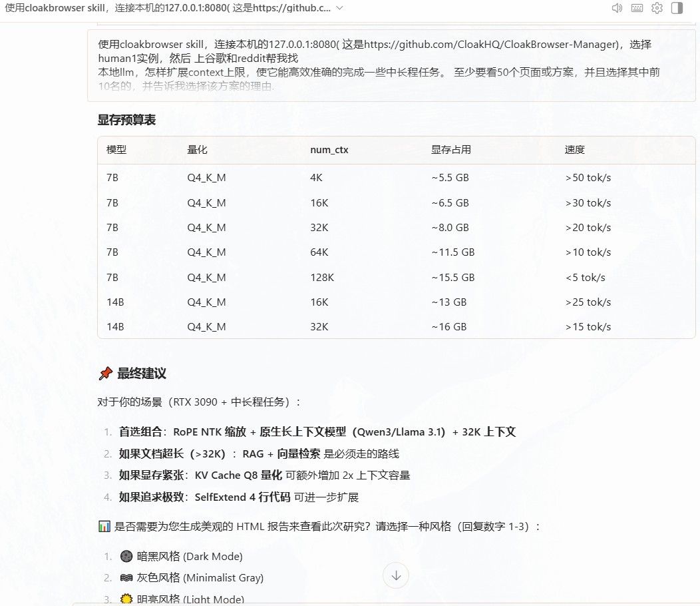Click the 7B 128K row in table
The width and height of the screenshot is (700, 606).
point(397,278)
